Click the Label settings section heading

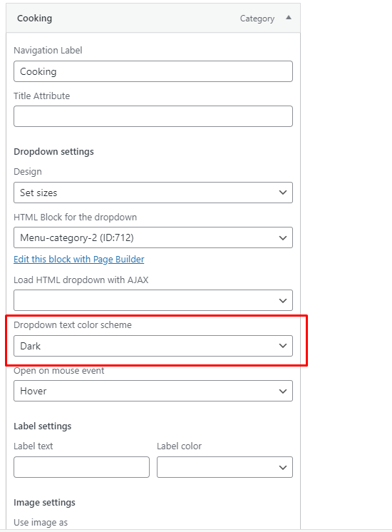click(x=42, y=426)
